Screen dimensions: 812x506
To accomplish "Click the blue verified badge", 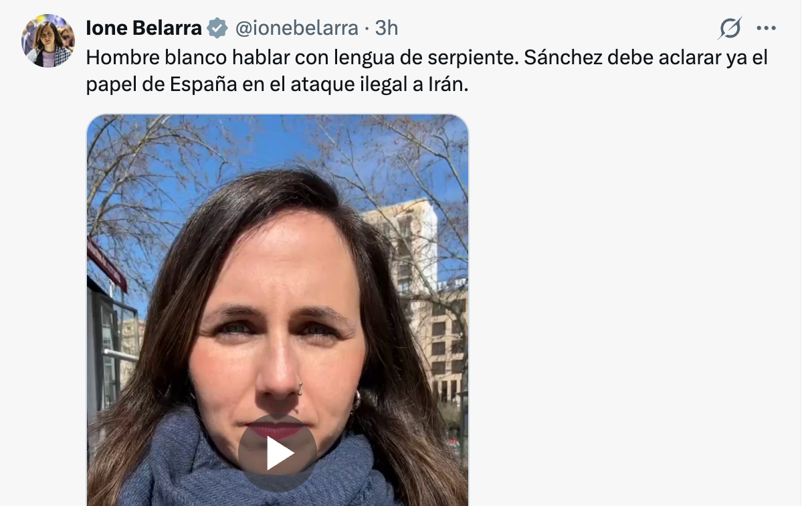I will pyautogui.click(x=217, y=28).
